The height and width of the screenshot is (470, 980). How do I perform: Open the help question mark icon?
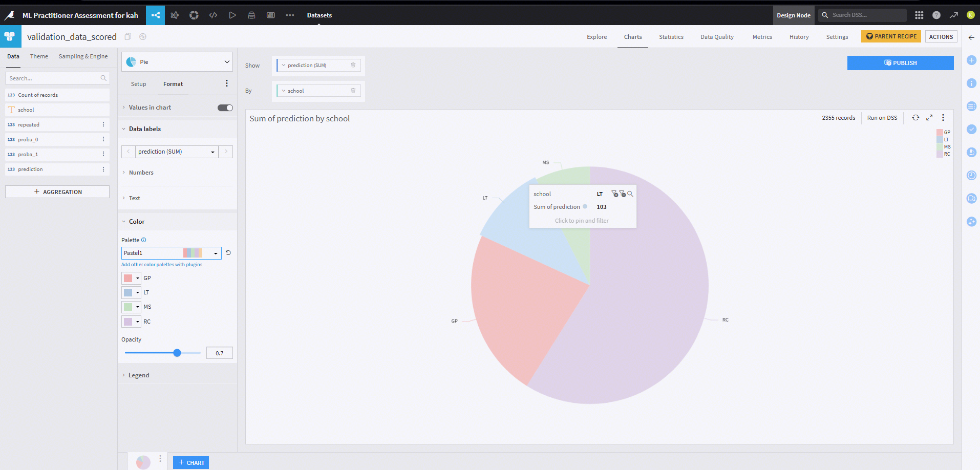936,15
